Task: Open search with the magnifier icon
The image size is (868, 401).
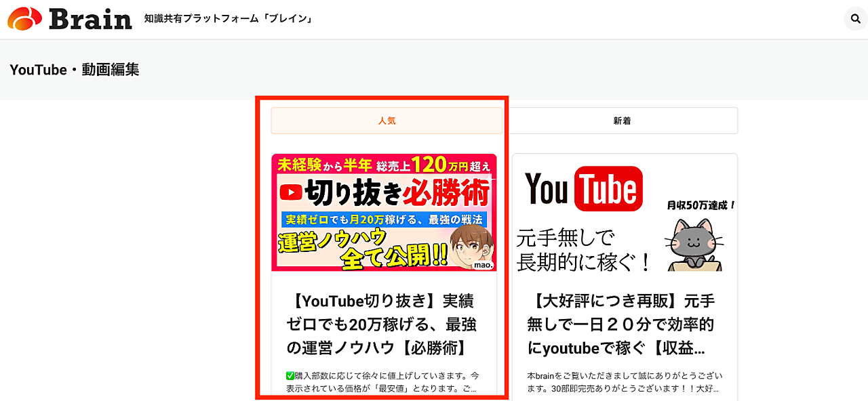Action: (x=856, y=19)
